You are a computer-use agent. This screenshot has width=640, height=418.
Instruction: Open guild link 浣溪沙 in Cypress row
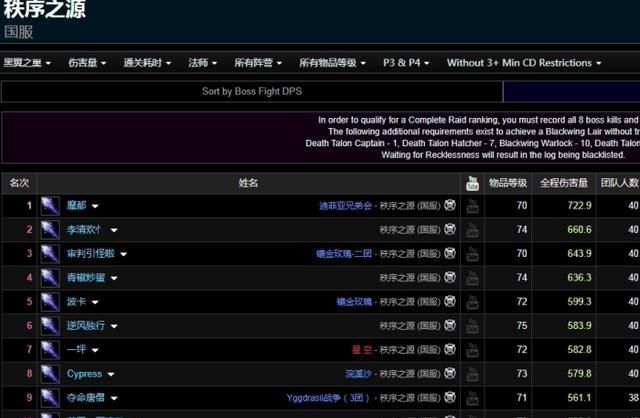pos(358,374)
